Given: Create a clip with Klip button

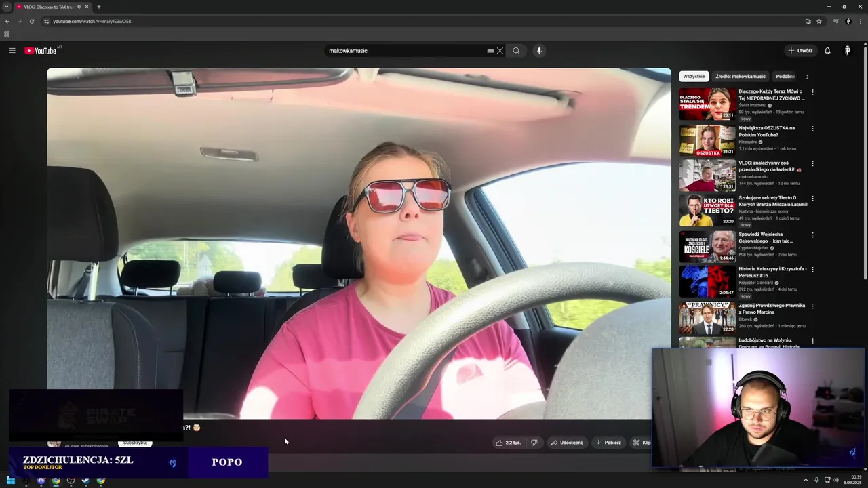Looking at the screenshot, I should pyautogui.click(x=642, y=443).
